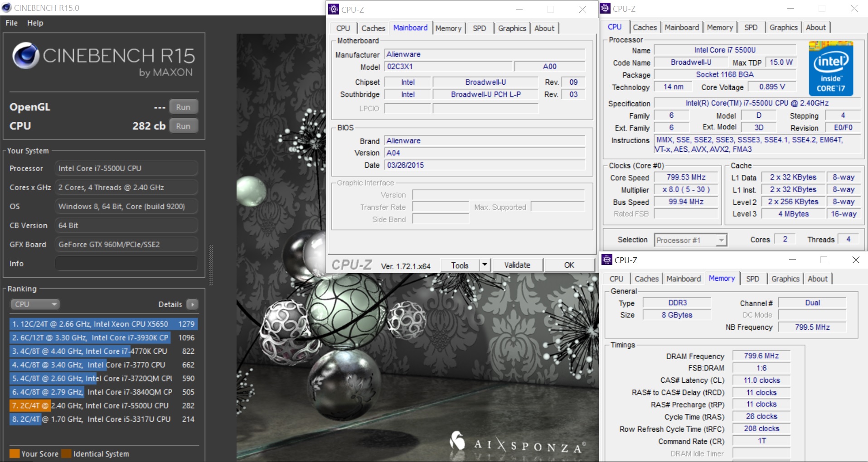Click the Core Speed value 799.53 MHz

[x=686, y=177]
